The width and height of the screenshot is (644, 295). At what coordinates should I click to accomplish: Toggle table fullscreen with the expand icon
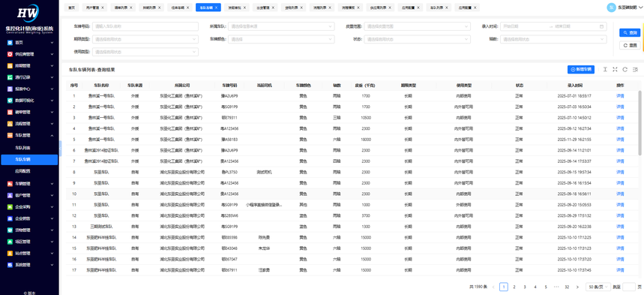pyautogui.click(x=615, y=70)
